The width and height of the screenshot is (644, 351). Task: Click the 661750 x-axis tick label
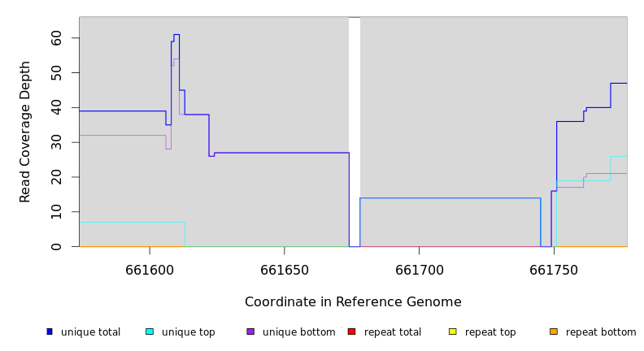point(554,270)
